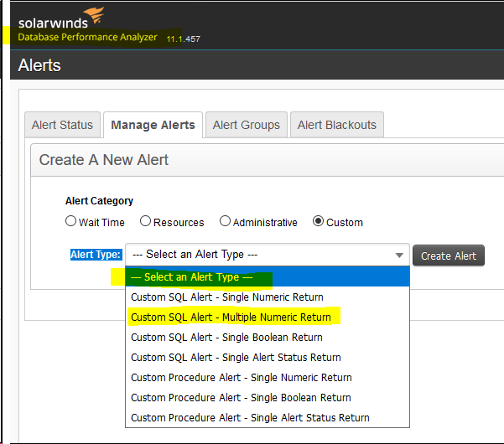Viewport: 504px width, 444px height.
Task: Choose Custom SQL Alert - Single Numeric Return
Action: coord(227,297)
